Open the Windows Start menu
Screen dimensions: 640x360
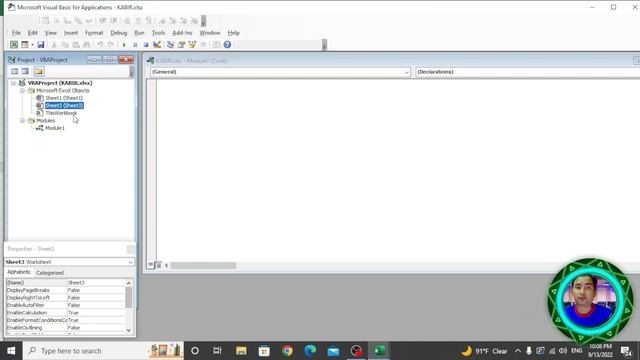tap(11, 351)
